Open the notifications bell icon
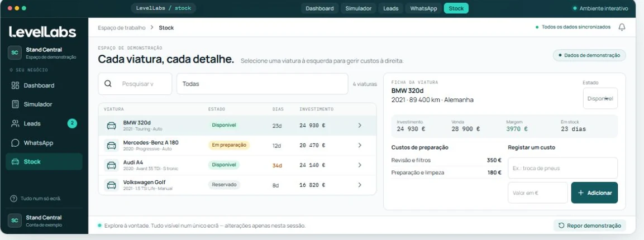Image resolution: width=644 pixels, height=240 pixels. click(622, 27)
